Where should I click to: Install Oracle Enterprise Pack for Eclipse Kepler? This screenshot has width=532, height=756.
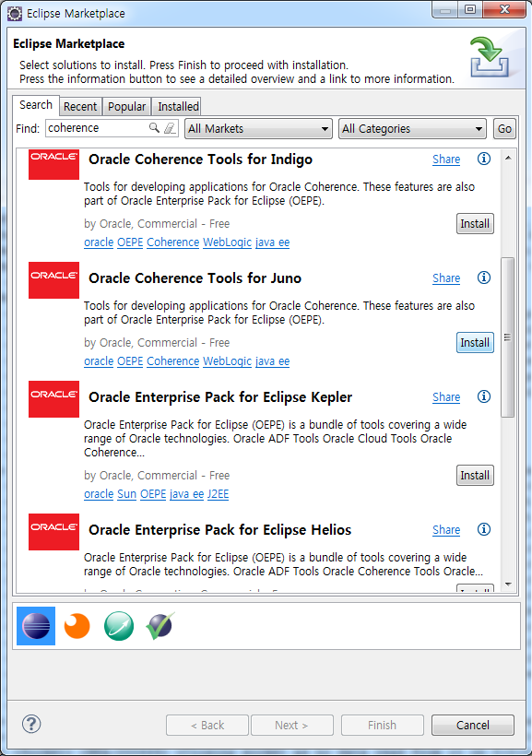point(475,476)
